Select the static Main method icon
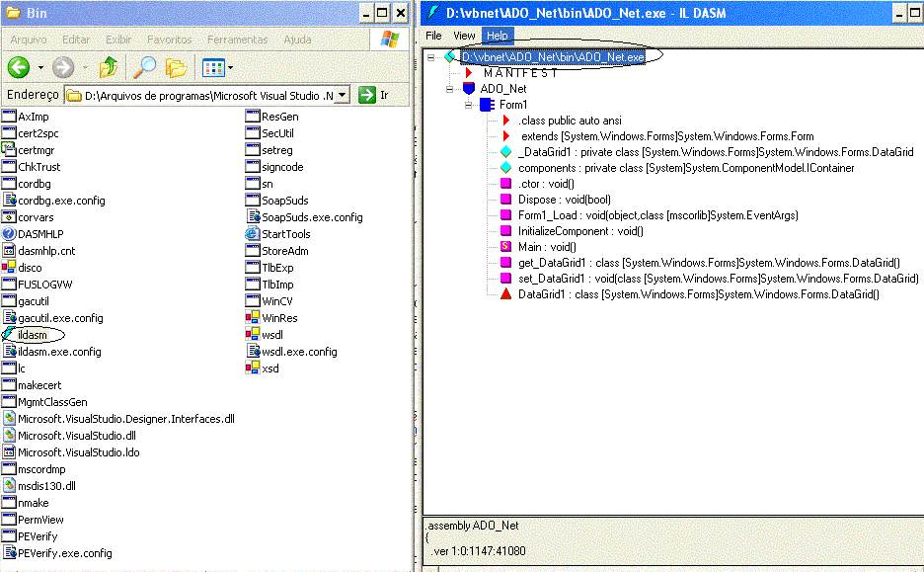This screenshot has width=924, height=572. (x=505, y=247)
